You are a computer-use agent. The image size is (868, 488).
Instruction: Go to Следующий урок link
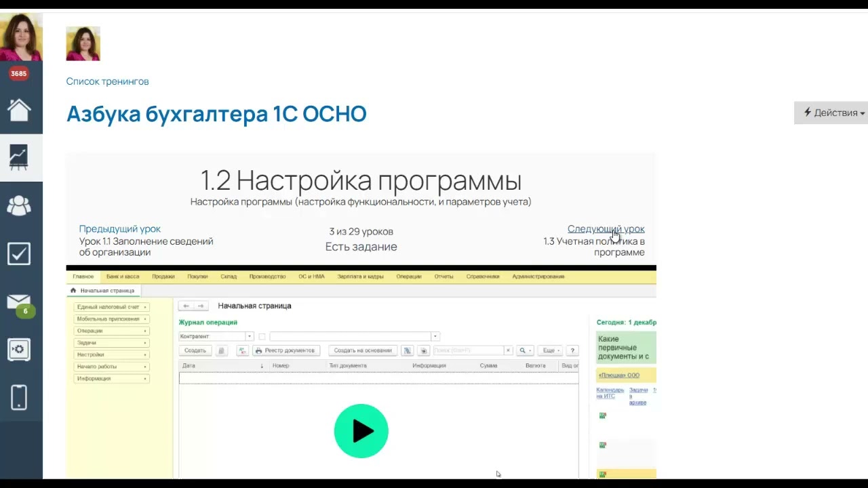click(606, 229)
